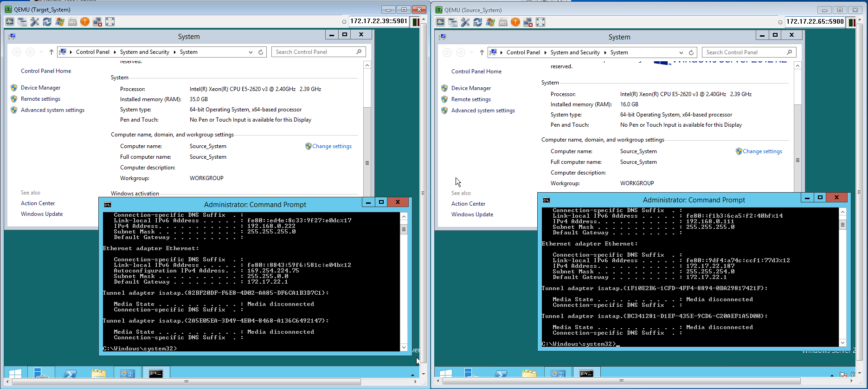Open PowerShell from Target_System taskbar

71,374
